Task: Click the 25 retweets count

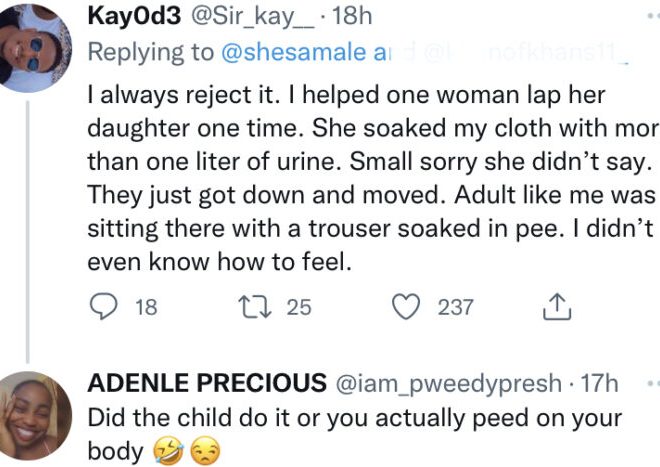Action: (299, 308)
